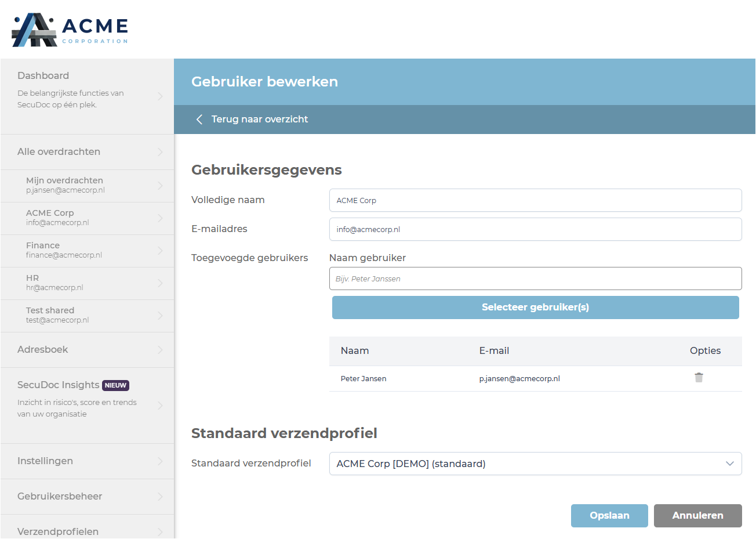Click the Annuleren button
Image resolution: width=756 pixels, height=539 pixels.
(x=697, y=516)
